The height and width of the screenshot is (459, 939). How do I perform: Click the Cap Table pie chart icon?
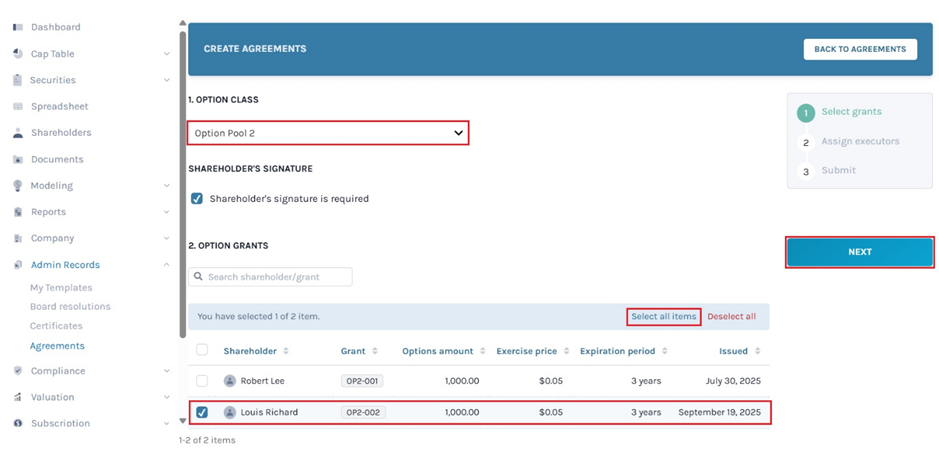pos(18,54)
